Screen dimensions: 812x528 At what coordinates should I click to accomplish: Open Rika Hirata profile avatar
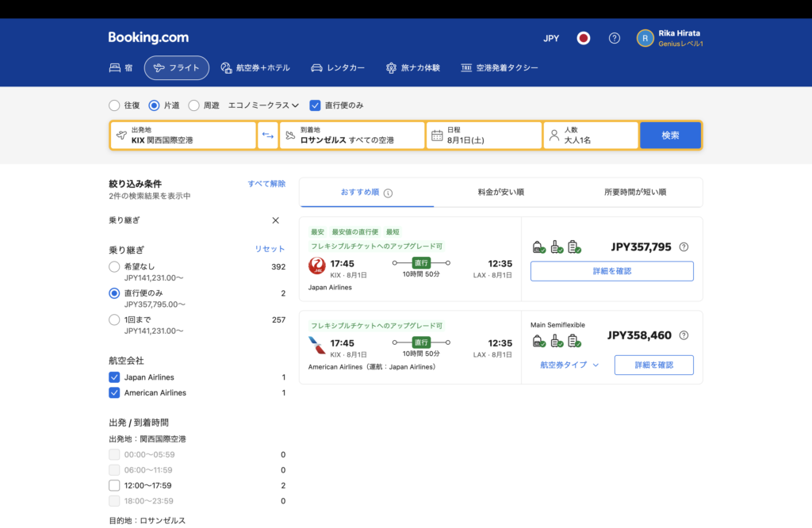tap(645, 38)
